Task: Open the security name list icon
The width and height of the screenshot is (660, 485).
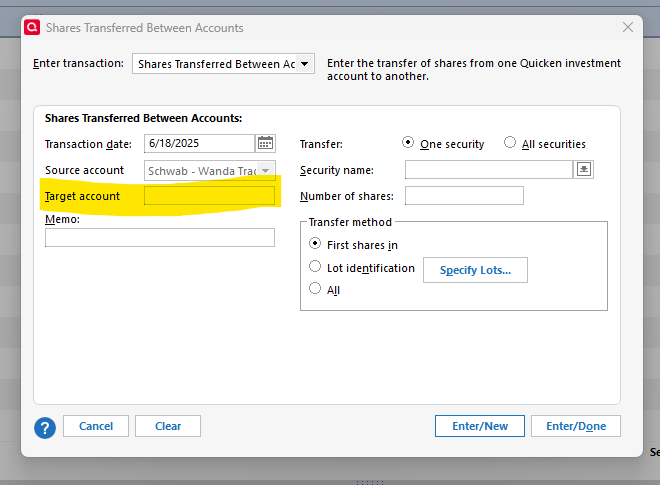Action: coord(583,170)
